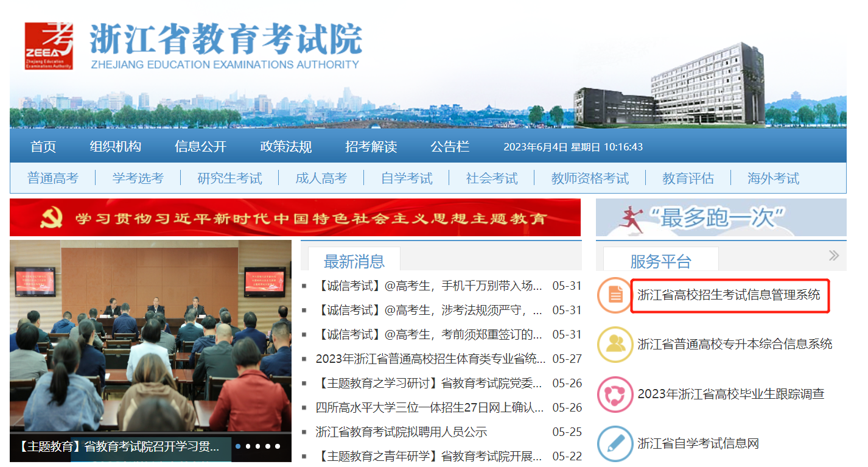The height and width of the screenshot is (467, 868).
Task: Click the yellow people icon for 专升本综合信息系统
Action: click(x=615, y=344)
